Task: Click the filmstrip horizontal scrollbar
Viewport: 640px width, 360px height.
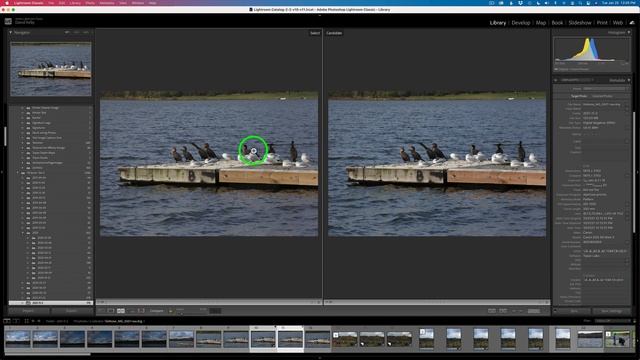Action: tap(47, 354)
